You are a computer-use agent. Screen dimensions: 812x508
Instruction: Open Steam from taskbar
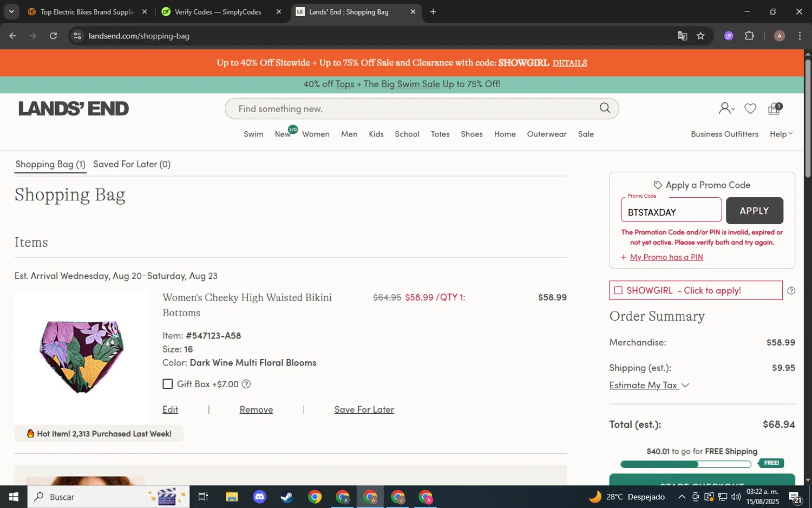(286, 497)
